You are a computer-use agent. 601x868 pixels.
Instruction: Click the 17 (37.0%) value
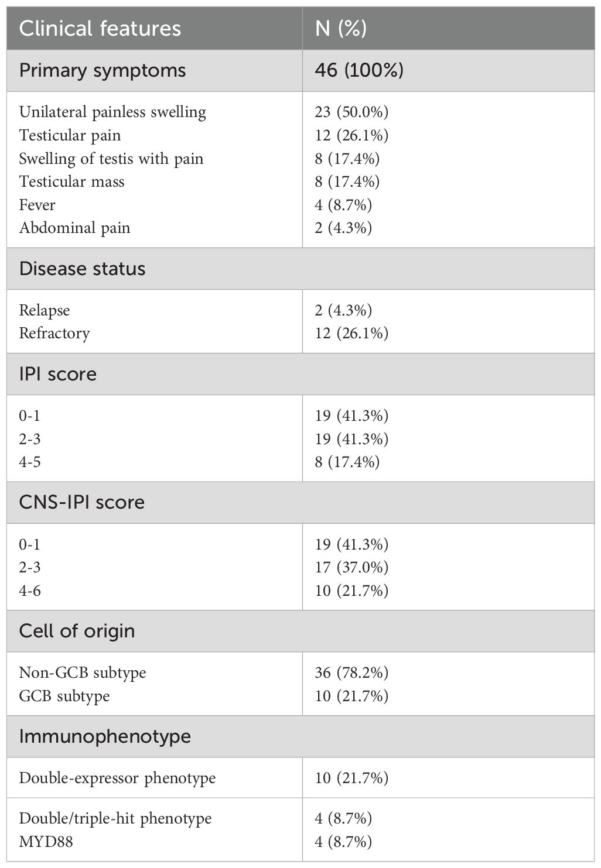351,567
